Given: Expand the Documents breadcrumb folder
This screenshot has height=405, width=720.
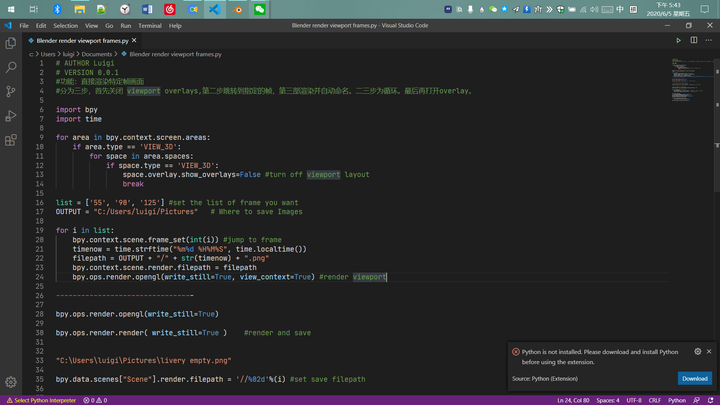Looking at the screenshot, I should (x=96, y=54).
